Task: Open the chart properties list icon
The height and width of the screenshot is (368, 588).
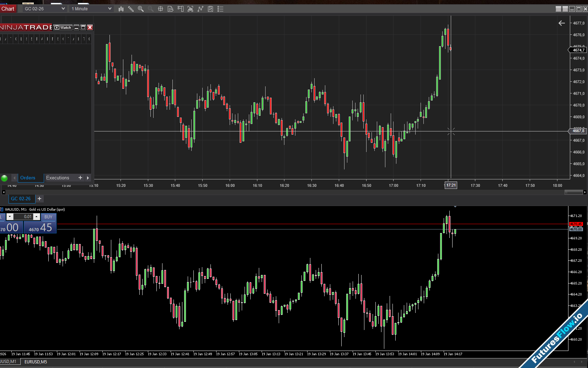Action: pyautogui.click(x=220, y=9)
